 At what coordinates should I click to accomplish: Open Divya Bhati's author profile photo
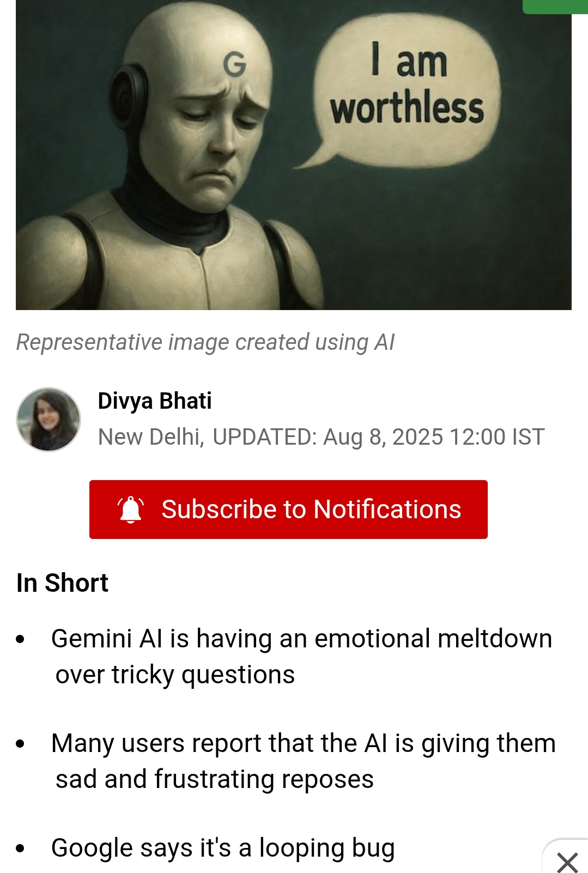49,420
